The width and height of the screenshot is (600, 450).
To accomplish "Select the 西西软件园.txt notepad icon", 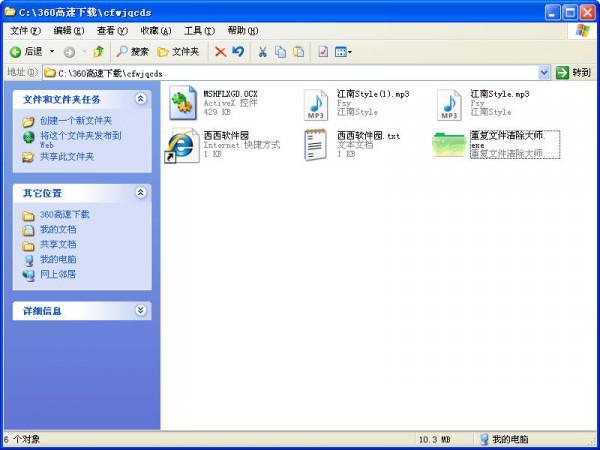I will [315, 145].
